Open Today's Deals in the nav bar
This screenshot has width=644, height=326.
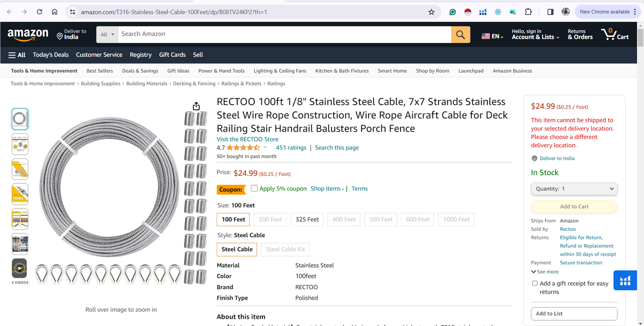(51, 55)
